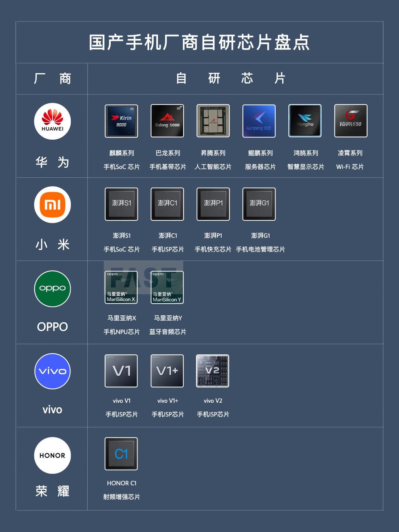
Task: Select the Honghu chip image
Action: tap(305, 121)
